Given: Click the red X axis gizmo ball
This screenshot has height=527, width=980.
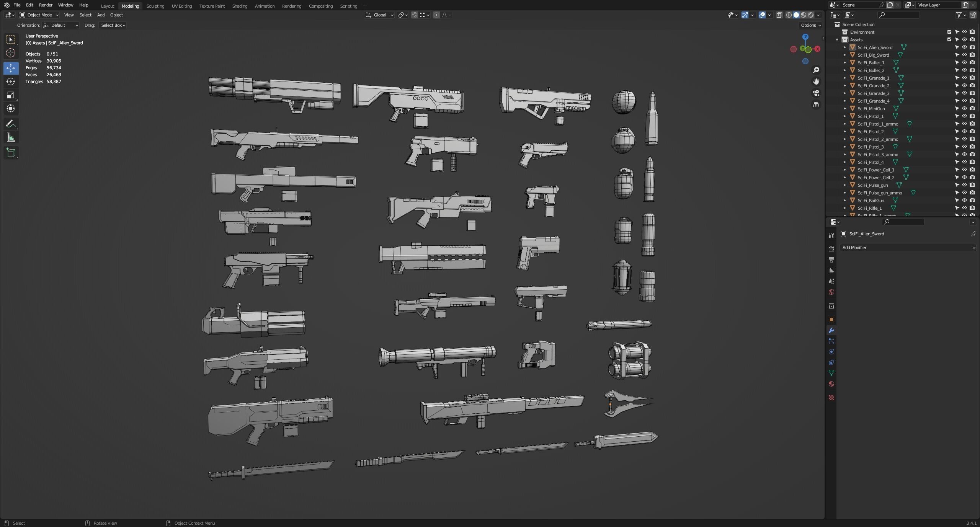Looking at the screenshot, I should pos(817,49).
